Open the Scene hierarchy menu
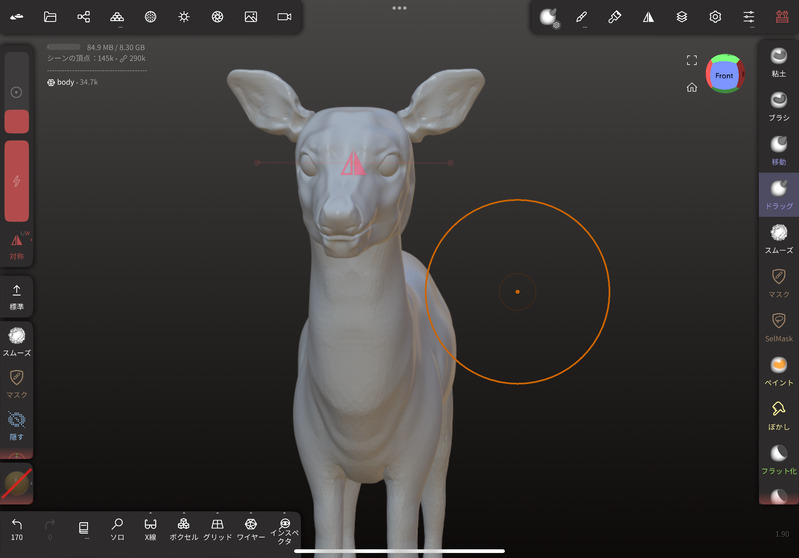Image resolution: width=799 pixels, height=558 pixels. pos(84,17)
